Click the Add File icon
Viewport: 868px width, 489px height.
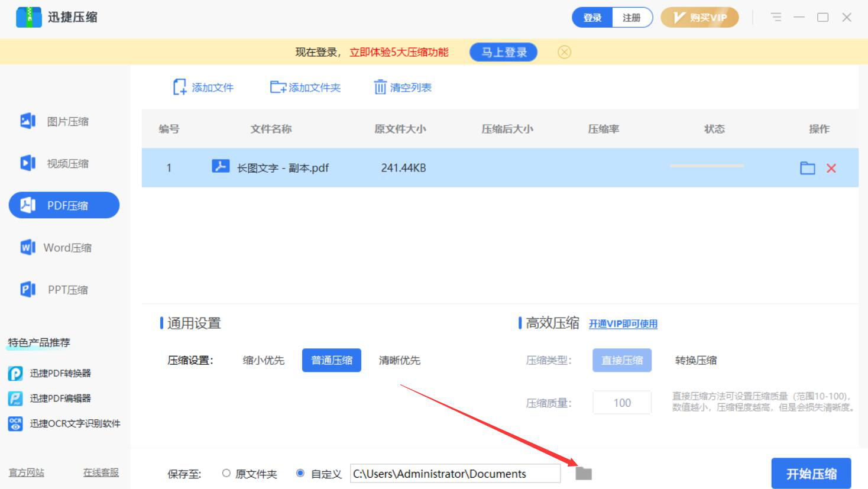[180, 88]
